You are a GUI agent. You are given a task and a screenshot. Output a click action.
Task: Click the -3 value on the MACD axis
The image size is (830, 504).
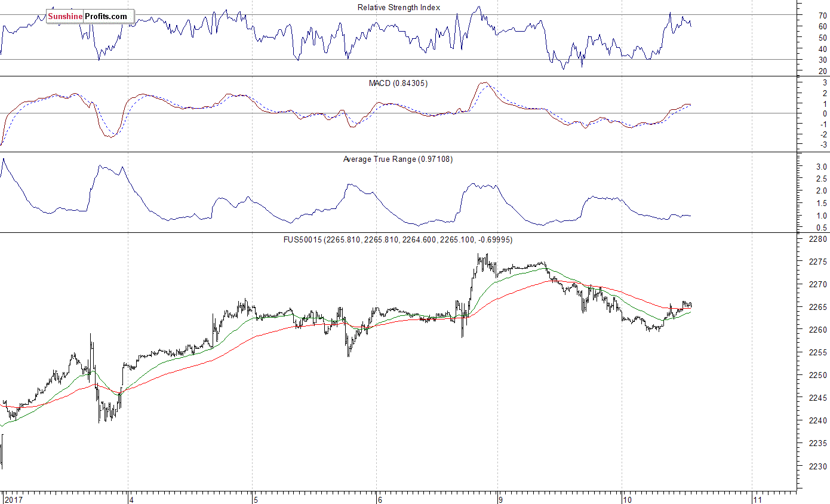(823, 145)
